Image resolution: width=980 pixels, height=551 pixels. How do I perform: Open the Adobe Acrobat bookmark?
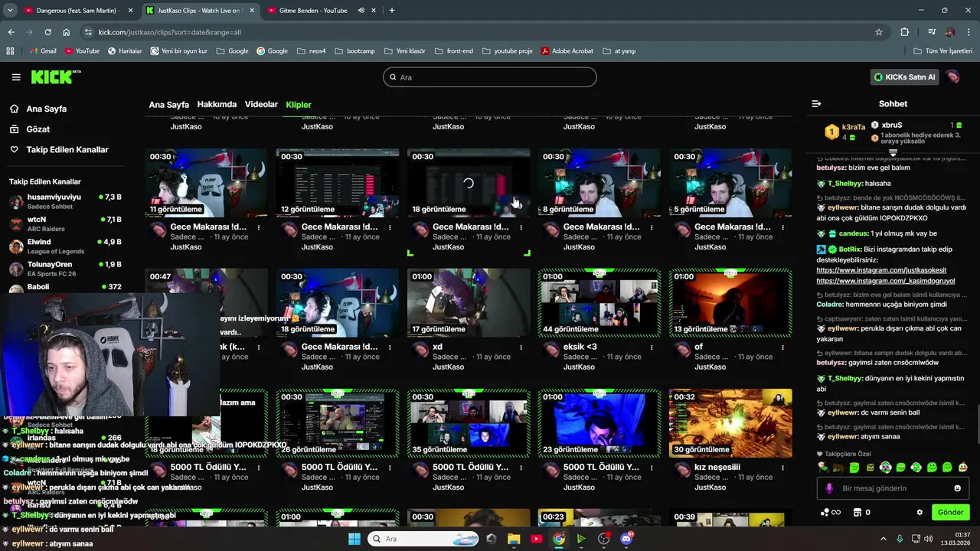coord(567,51)
